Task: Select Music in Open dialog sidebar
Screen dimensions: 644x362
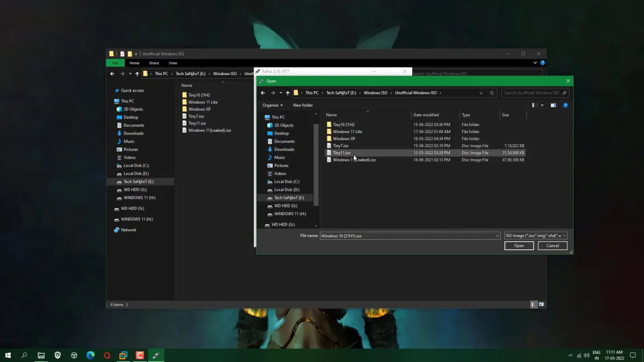Action: point(280,157)
